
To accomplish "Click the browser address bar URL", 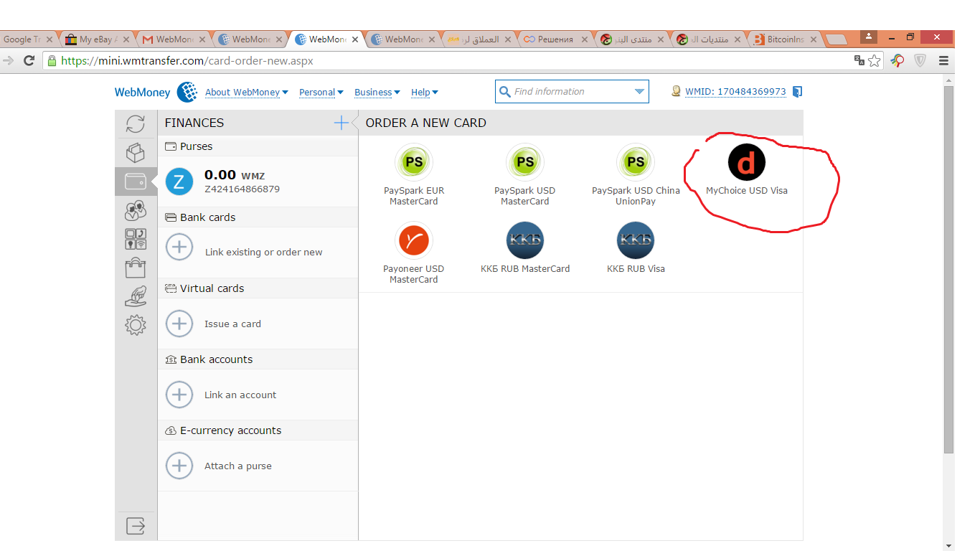I will 187,61.
